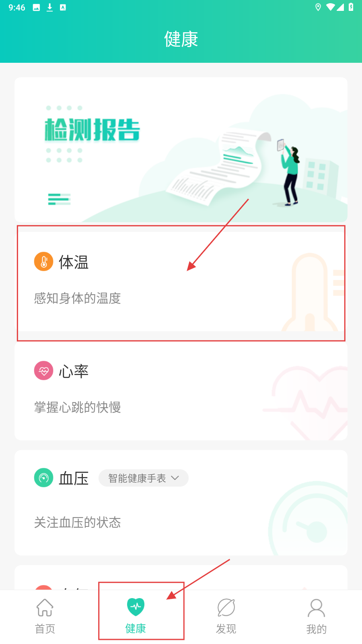Open the 检测报告 banner
This screenshot has height=644, width=362.
(181, 150)
